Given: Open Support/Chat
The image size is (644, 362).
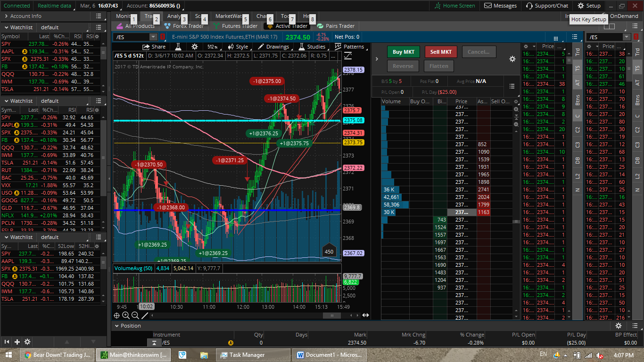Looking at the screenshot, I should tap(547, 6).
